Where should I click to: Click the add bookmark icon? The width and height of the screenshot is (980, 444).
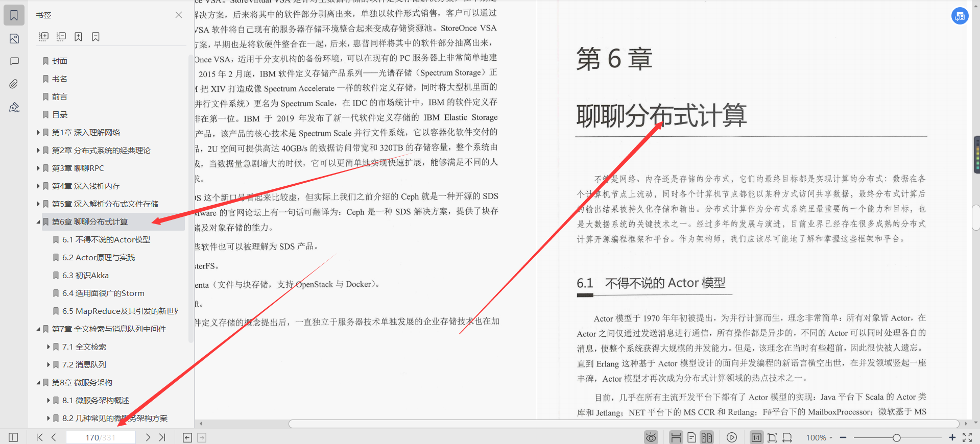pyautogui.click(x=78, y=37)
